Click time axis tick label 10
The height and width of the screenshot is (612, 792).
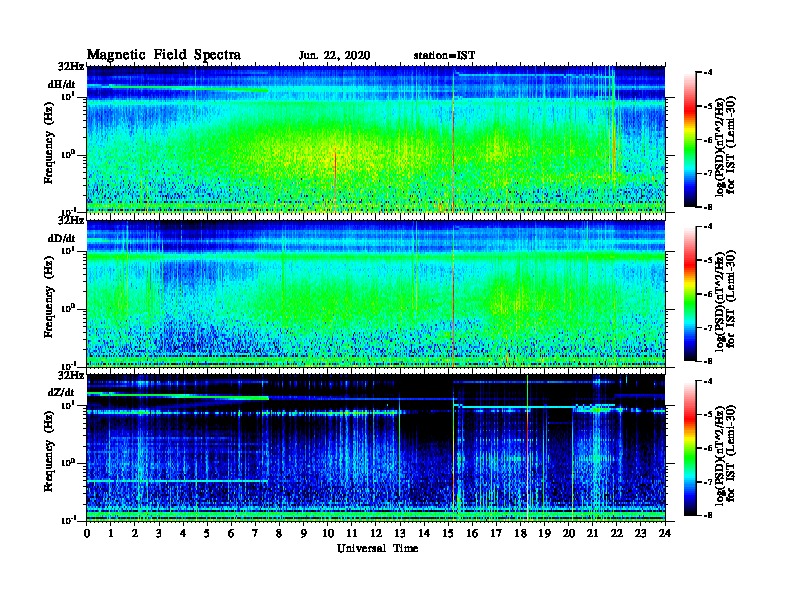[x=328, y=533]
